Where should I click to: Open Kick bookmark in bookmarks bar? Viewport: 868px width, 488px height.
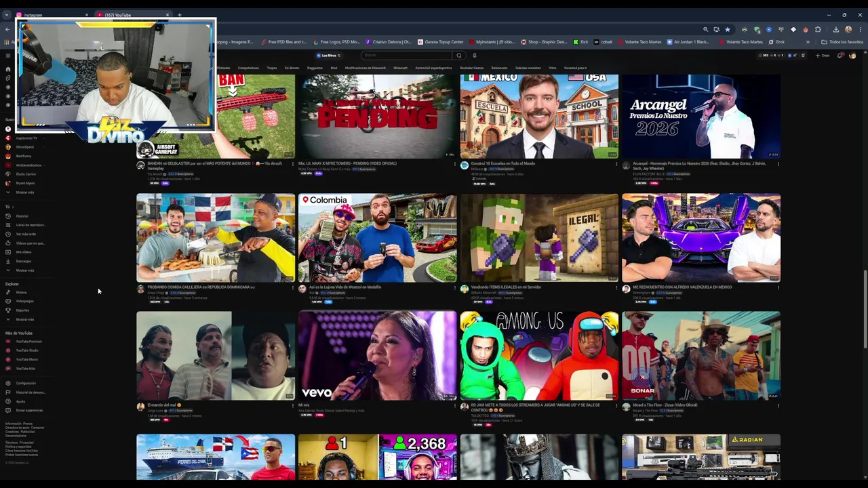coord(581,42)
